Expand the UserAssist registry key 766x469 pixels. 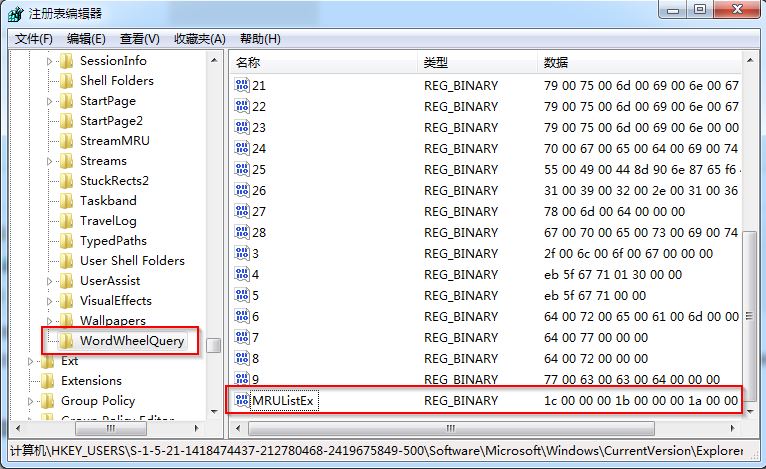coord(50,281)
